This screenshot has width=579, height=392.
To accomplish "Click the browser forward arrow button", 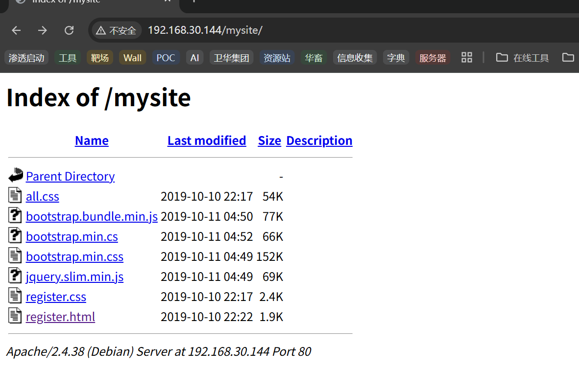I will pos(43,30).
